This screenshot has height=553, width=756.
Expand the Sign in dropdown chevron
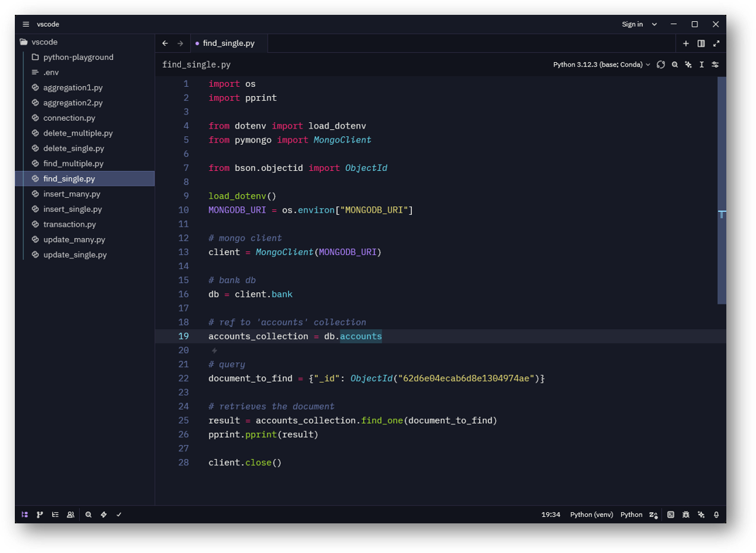pos(654,24)
